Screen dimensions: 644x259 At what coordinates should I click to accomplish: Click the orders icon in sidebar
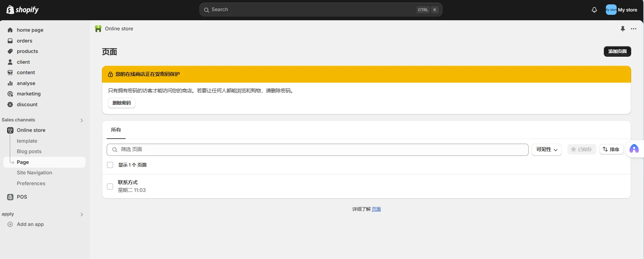pyautogui.click(x=10, y=41)
